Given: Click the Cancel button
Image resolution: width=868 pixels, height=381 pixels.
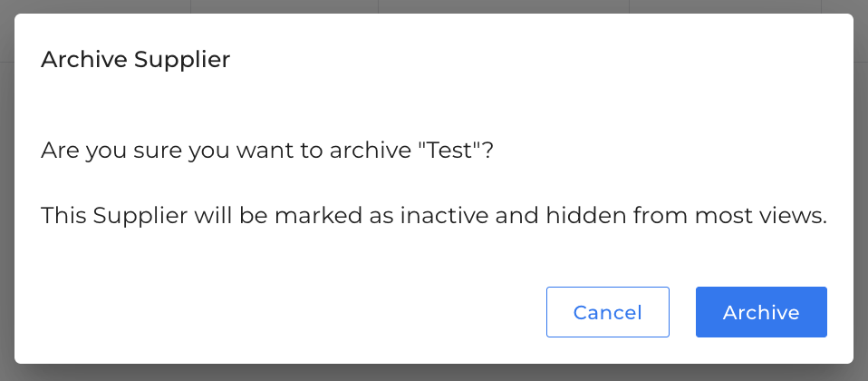Looking at the screenshot, I should (608, 312).
